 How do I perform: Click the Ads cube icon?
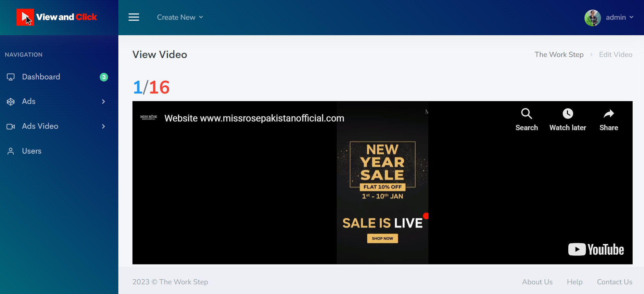coord(11,102)
